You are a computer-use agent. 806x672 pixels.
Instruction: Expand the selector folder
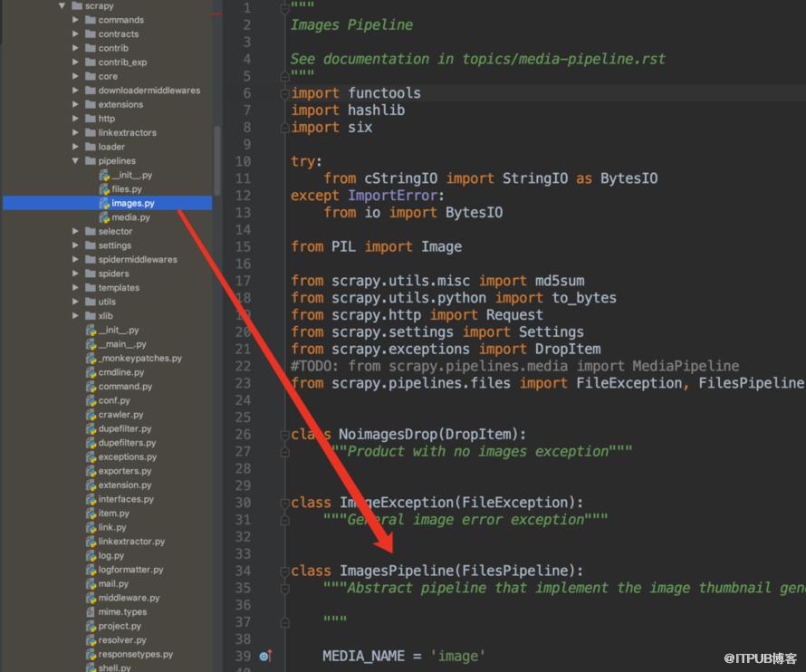pyautogui.click(x=75, y=231)
